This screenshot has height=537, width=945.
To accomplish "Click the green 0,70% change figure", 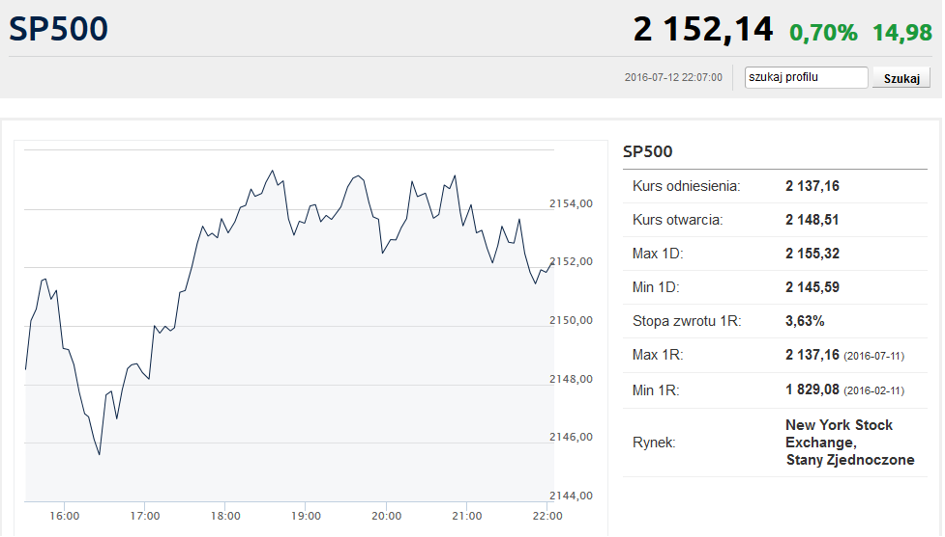I will click(823, 33).
